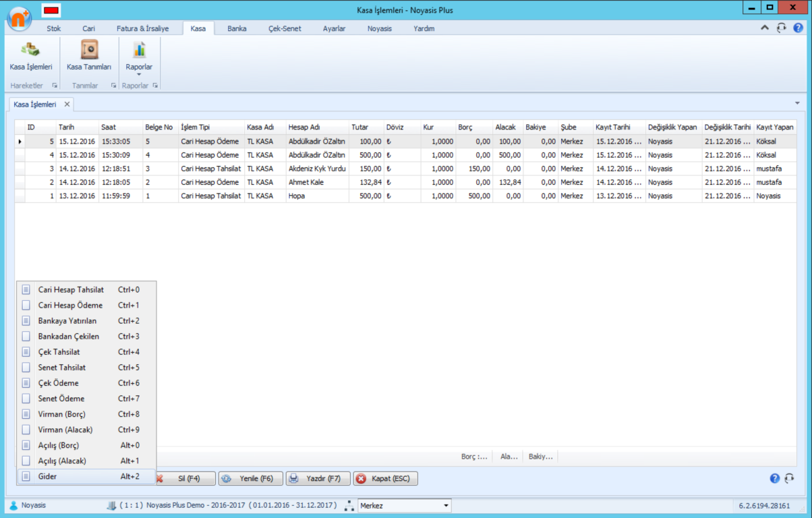Click the Yazdır (F7) print button
This screenshot has width=812, height=518.
pyautogui.click(x=318, y=478)
